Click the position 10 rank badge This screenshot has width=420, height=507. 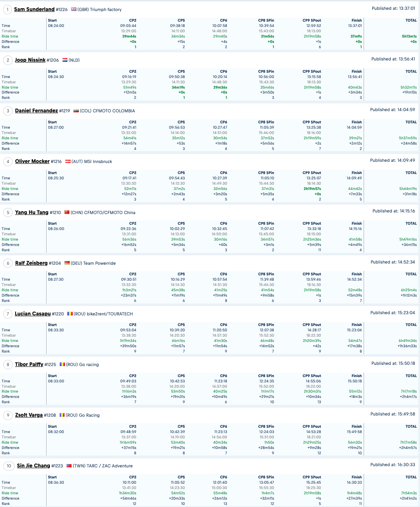(9, 466)
